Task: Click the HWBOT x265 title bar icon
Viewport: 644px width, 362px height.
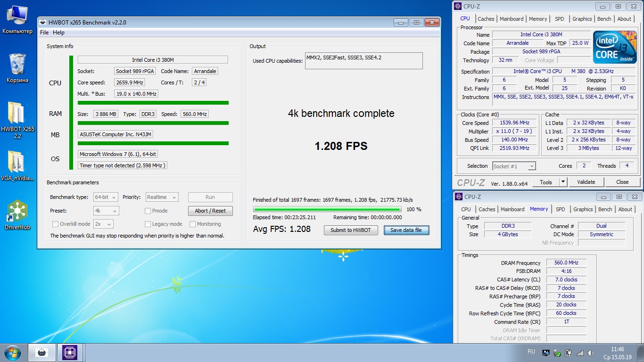Action: [x=43, y=22]
